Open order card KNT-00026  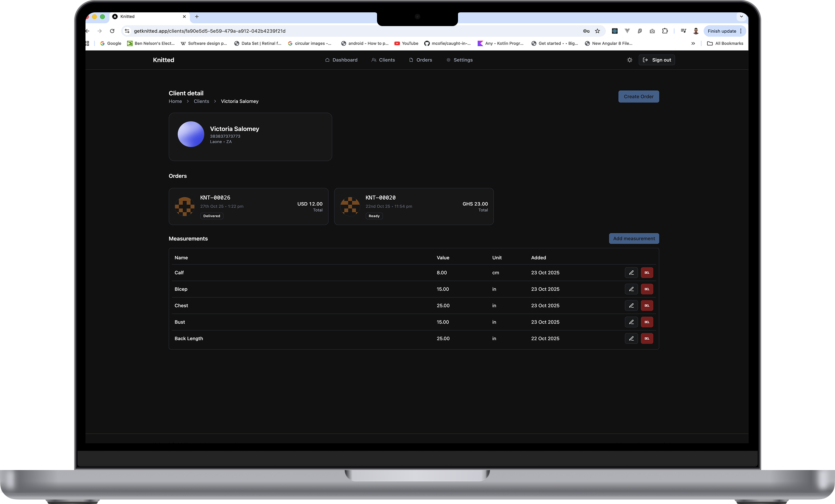coord(248,207)
